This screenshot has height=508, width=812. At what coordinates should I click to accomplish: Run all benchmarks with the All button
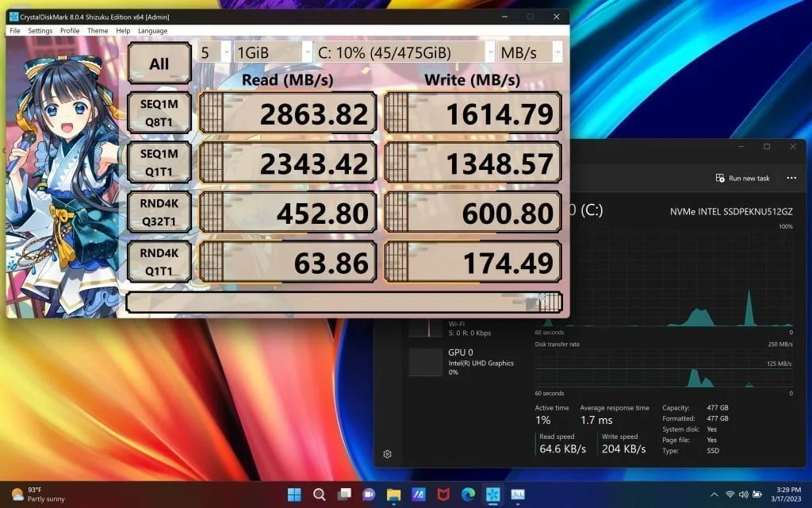click(159, 63)
